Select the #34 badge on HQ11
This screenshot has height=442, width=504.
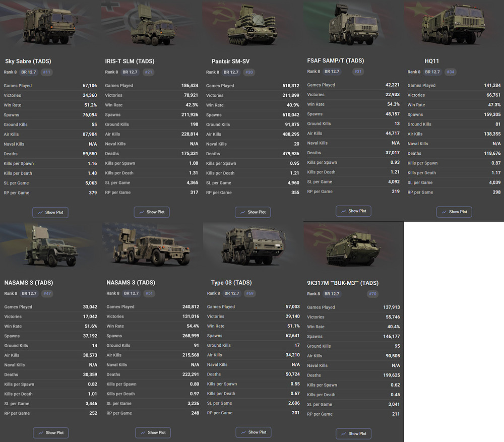coord(451,72)
